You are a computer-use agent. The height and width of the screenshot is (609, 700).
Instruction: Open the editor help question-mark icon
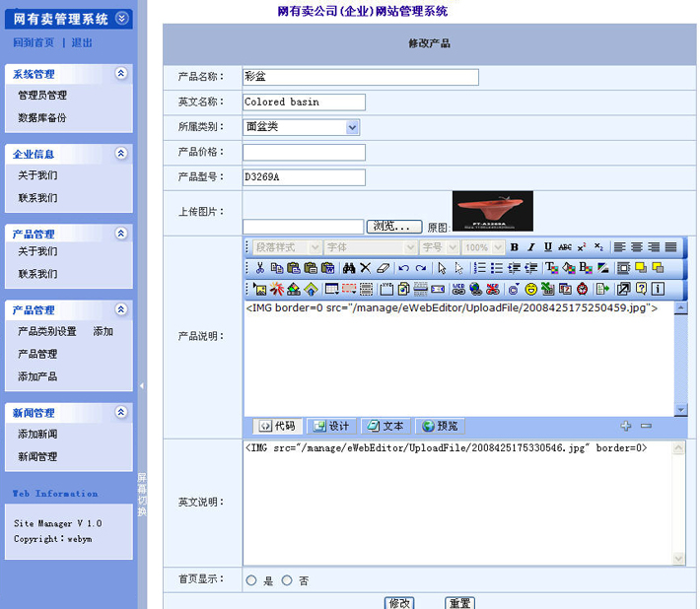[641, 289]
